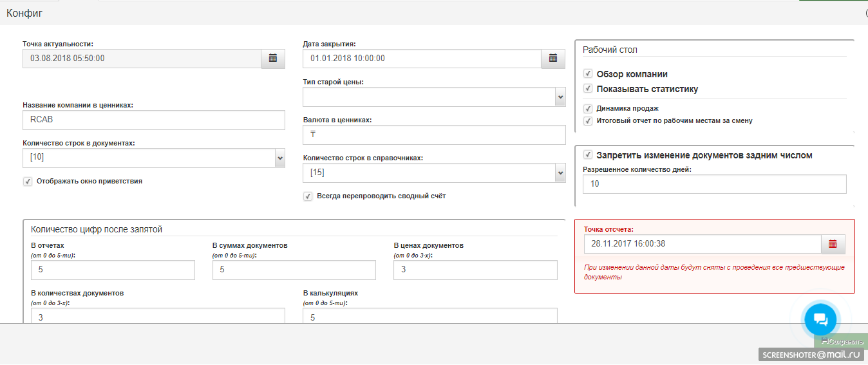
Task: Uncheck Итоговый отчет по рабочим местам
Action: 588,121
